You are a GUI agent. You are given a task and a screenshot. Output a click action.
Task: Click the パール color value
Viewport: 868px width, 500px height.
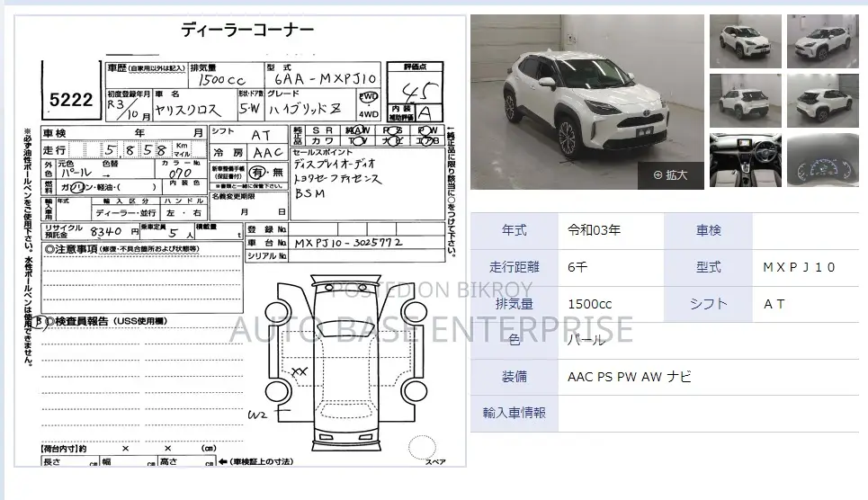click(x=586, y=340)
